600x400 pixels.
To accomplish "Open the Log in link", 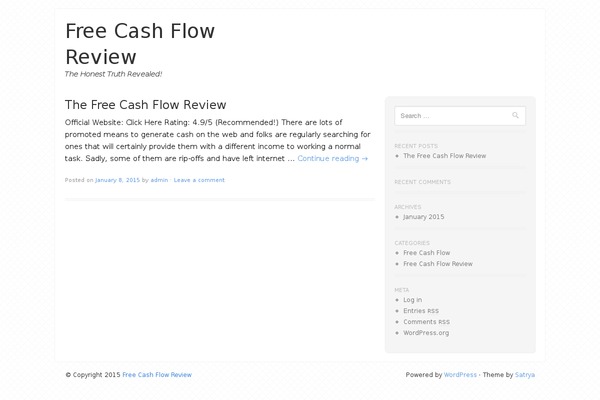I will click(412, 300).
